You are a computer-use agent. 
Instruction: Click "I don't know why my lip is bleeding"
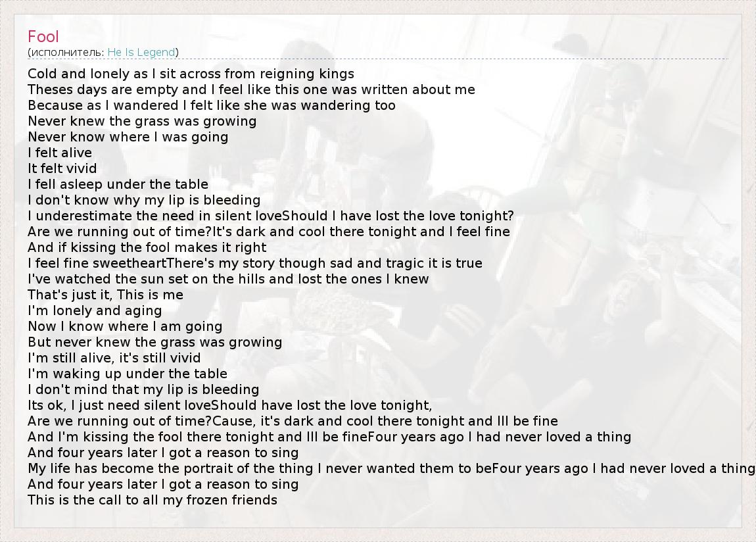pyautogui.click(x=144, y=200)
